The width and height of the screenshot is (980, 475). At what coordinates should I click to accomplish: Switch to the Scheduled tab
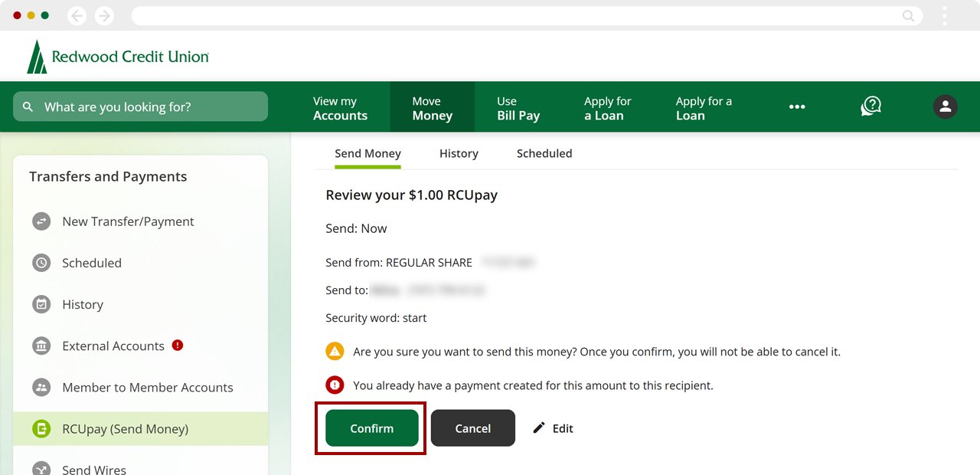[x=544, y=153]
